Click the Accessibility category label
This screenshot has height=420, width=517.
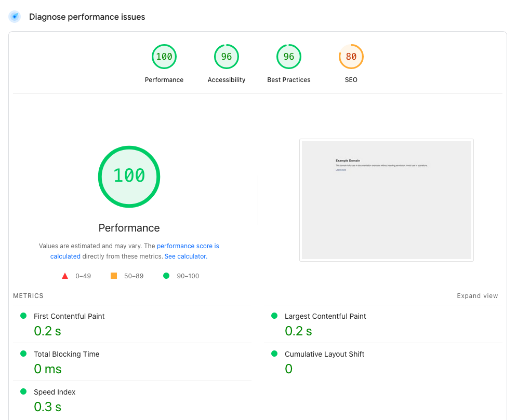pos(227,80)
